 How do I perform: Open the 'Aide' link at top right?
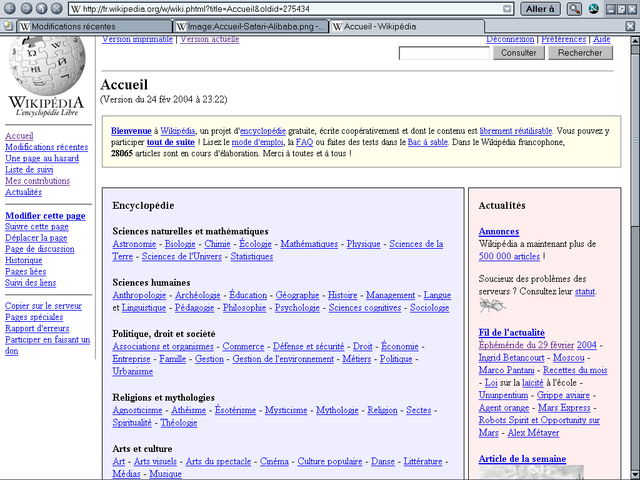(602, 39)
